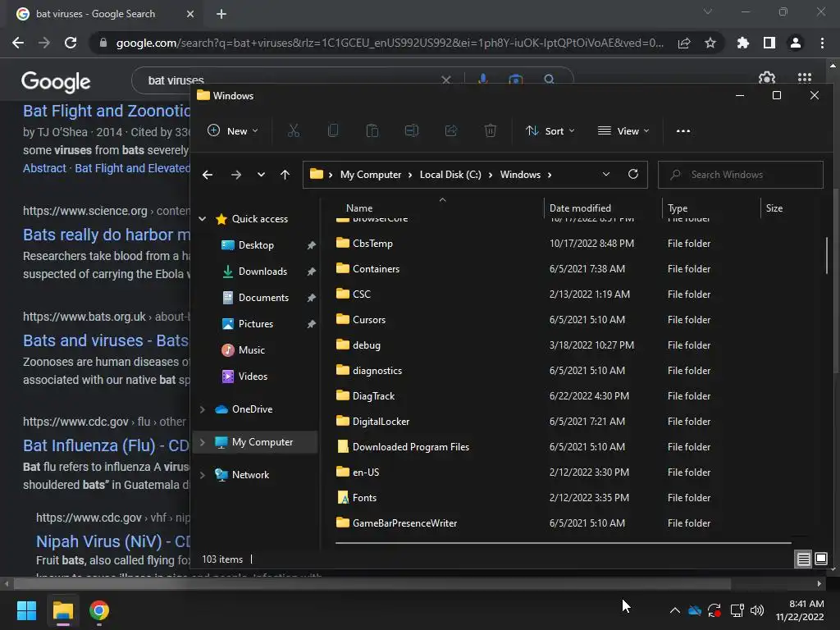Click the Cut scissors icon in Explorer toolbar
Image resolution: width=840 pixels, height=630 pixels.
294,130
